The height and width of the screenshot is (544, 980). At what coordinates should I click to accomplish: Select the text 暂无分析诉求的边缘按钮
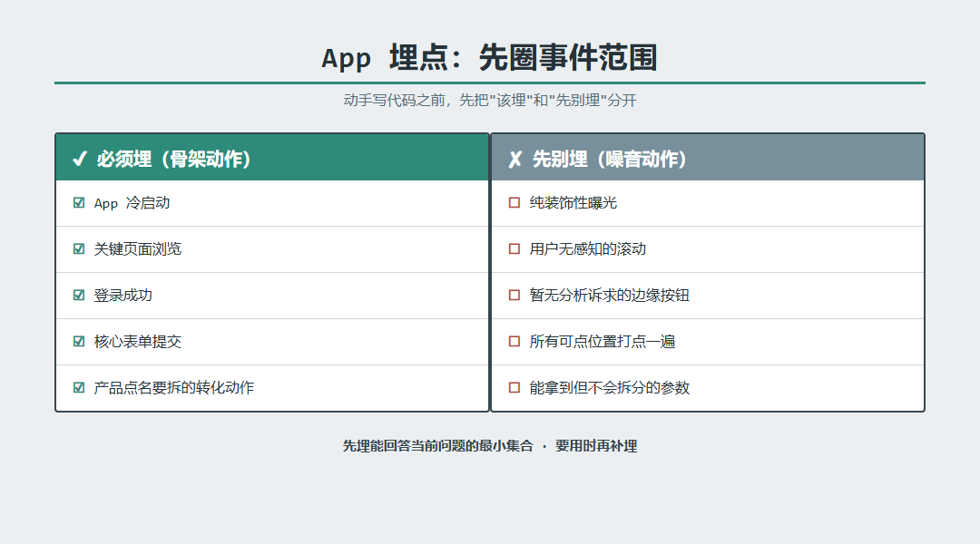(610, 296)
